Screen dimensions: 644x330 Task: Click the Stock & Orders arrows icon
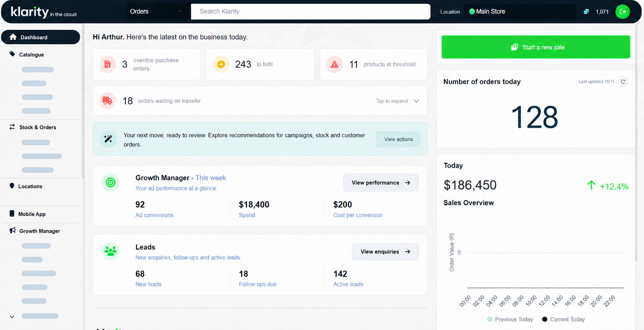(12, 127)
